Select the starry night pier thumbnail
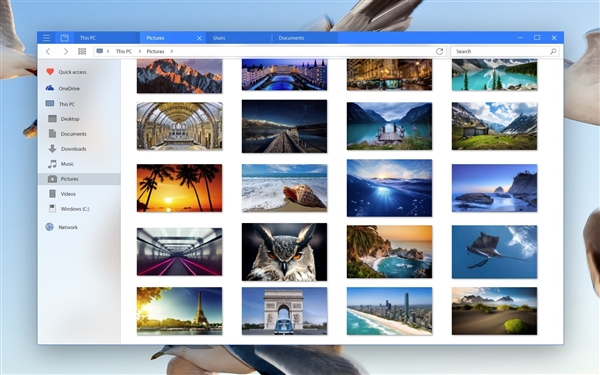The height and width of the screenshot is (375, 600). [x=284, y=126]
